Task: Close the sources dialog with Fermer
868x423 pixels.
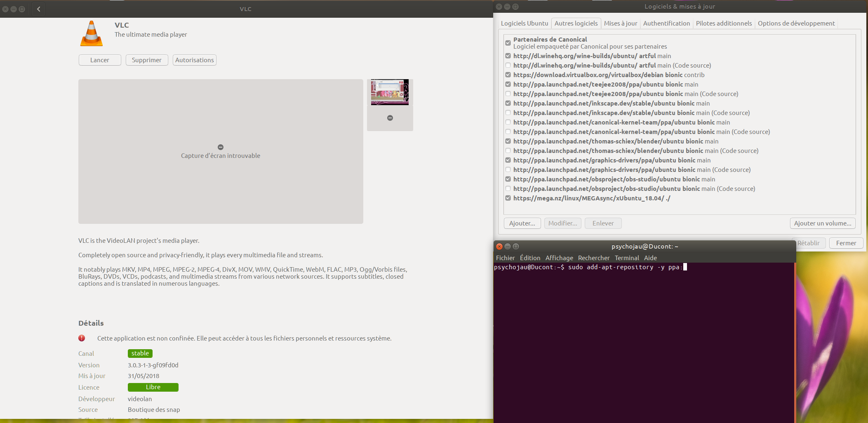Action: point(846,243)
